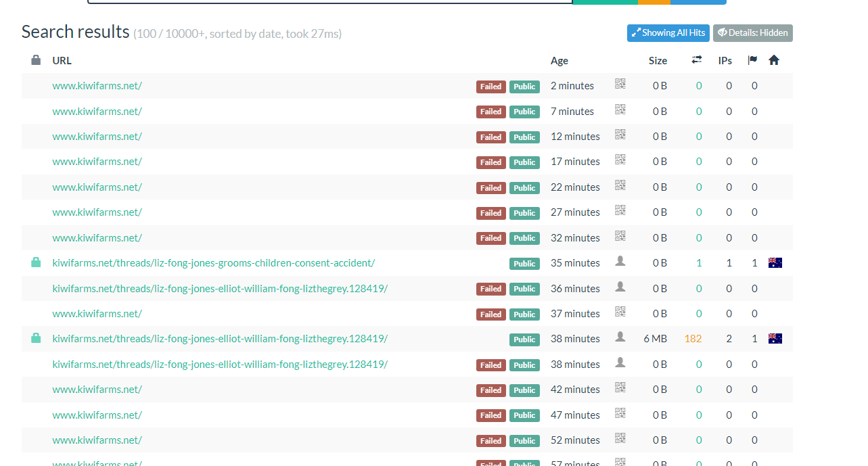The width and height of the screenshot is (868, 466).
Task: Toggle the Details: Hidden button
Action: [x=753, y=33]
